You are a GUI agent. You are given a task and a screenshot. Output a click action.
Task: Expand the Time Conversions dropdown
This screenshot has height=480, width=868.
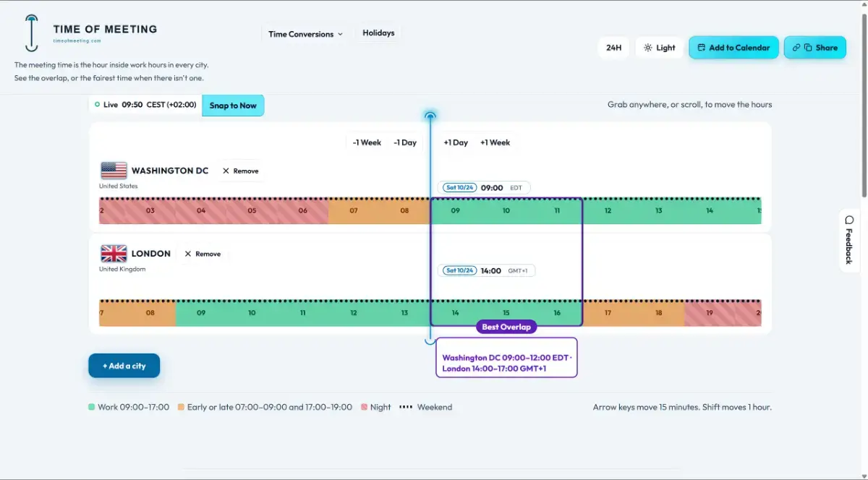coord(305,34)
